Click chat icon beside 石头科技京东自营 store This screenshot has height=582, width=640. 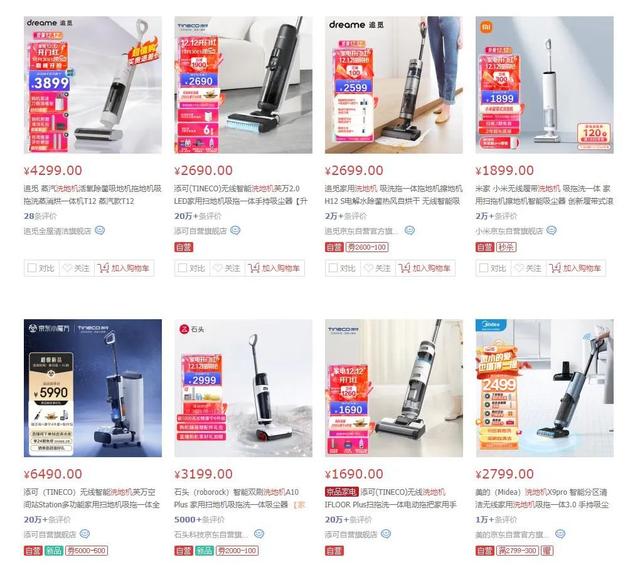(x=259, y=534)
